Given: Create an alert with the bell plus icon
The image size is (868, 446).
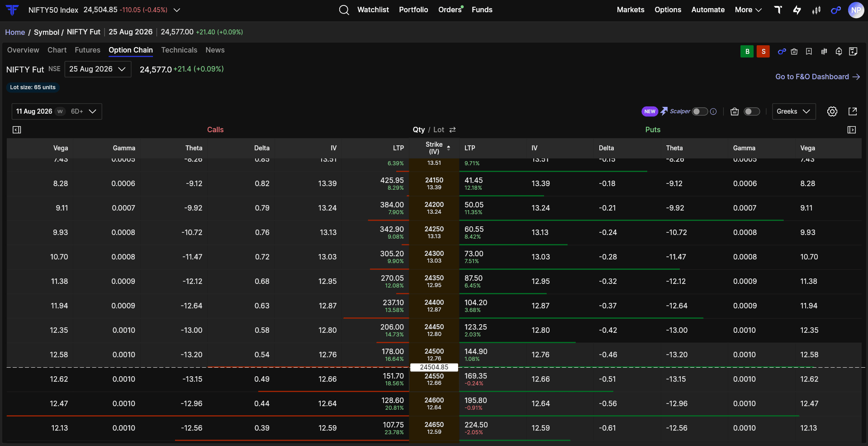Looking at the screenshot, I should pyautogui.click(x=839, y=52).
